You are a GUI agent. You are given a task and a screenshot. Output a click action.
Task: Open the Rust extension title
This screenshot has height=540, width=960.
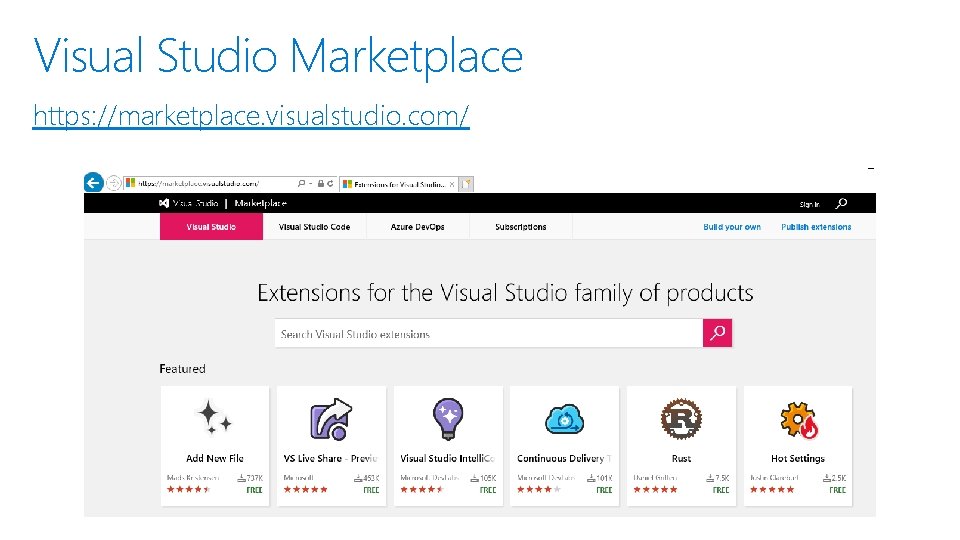click(x=681, y=459)
